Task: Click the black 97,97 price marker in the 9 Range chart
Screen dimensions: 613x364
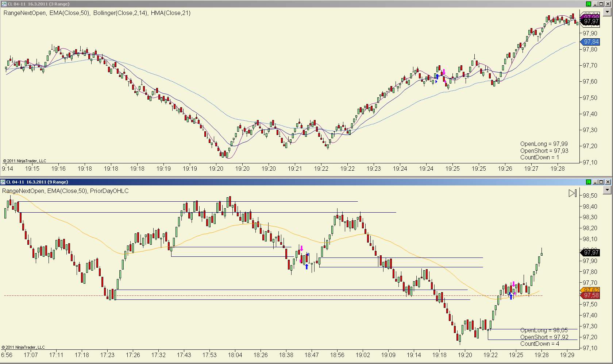Action: [x=590, y=253]
